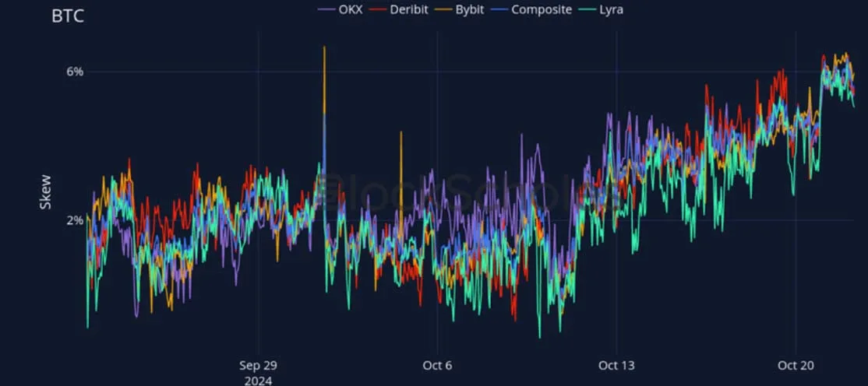Image resolution: width=868 pixels, height=386 pixels.
Task: Click the Skew y-axis label
Action: click(x=45, y=192)
